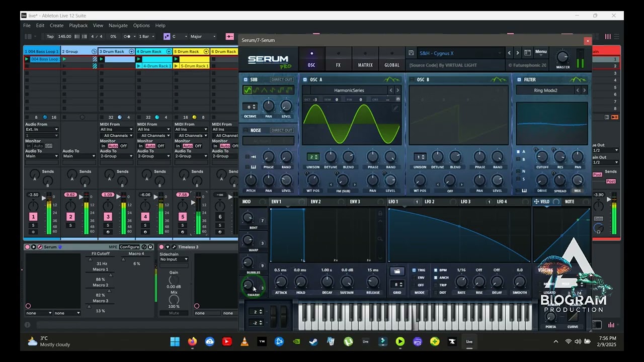Set track 3 monitor to Off

pyautogui.click(x=123, y=146)
